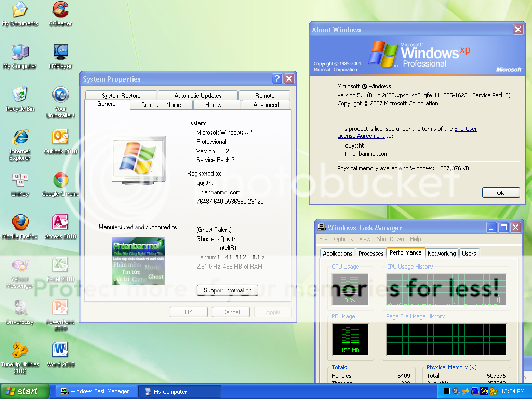The image size is (532, 399).
Task: Click the Handles count 5409
Action: point(404,376)
